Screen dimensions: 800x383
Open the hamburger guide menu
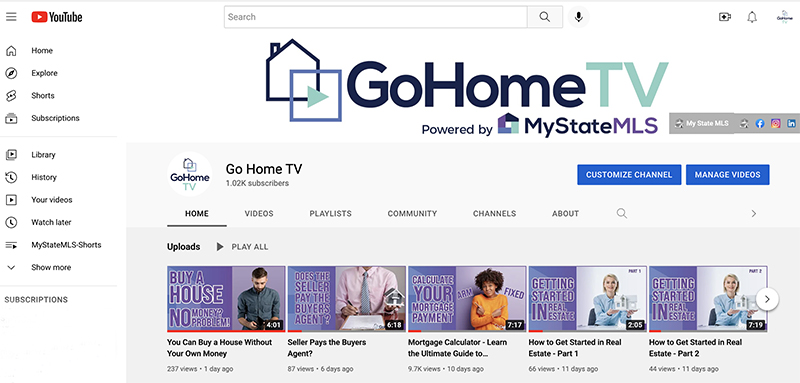pyautogui.click(x=11, y=17)
